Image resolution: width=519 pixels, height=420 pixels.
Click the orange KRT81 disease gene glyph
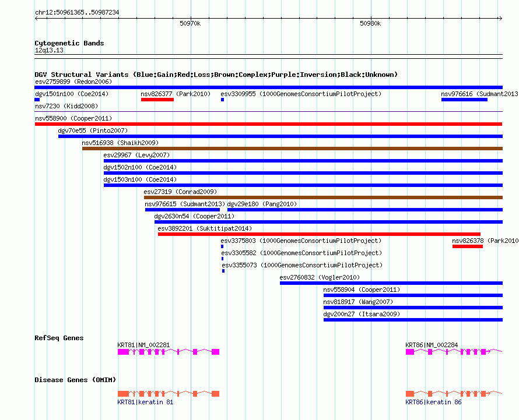tap(169, 394)
